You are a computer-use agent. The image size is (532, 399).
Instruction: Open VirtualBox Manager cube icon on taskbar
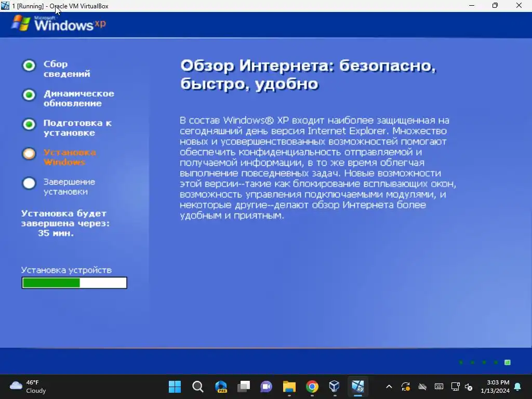point(335,386)
